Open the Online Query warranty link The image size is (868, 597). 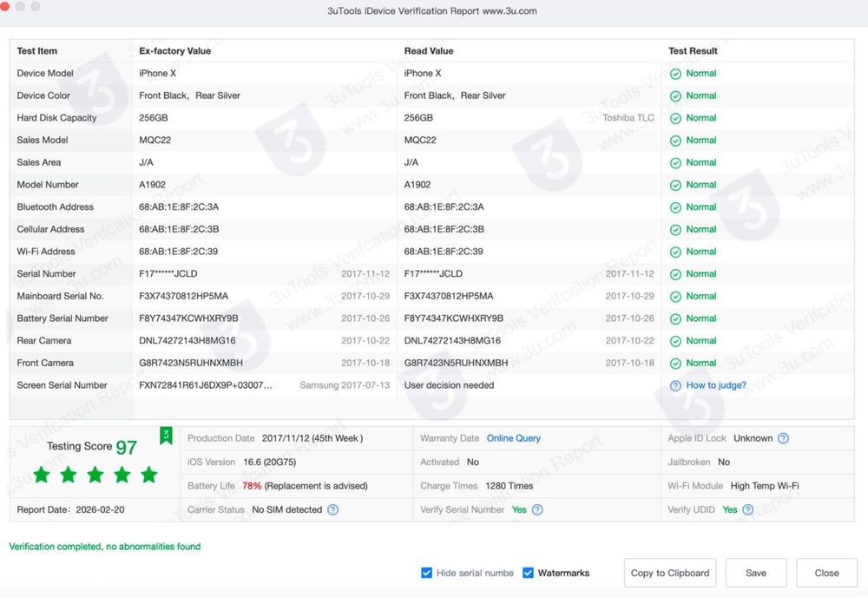point(513,438)
